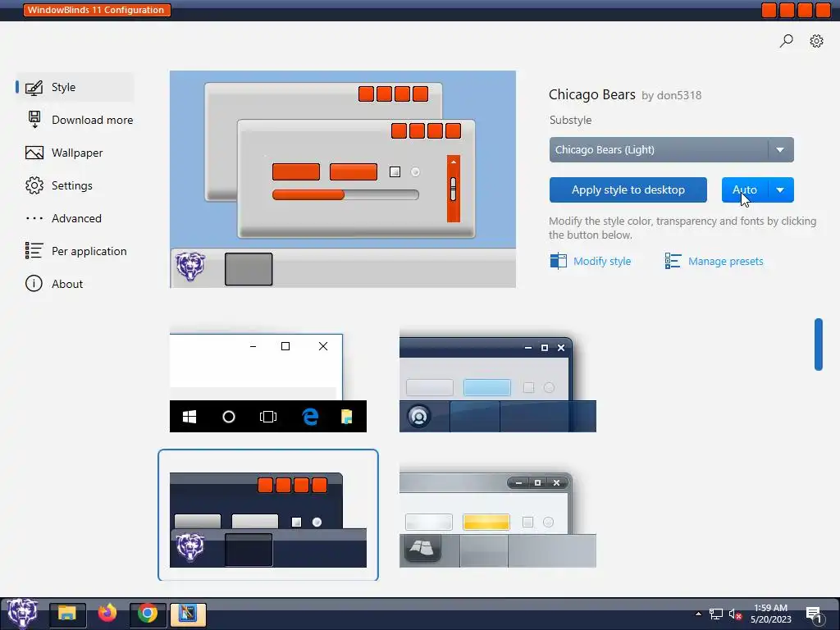The image size is (840, 630).
Task: Click the Style pencil icon
Action: click(x=34, y=87)
